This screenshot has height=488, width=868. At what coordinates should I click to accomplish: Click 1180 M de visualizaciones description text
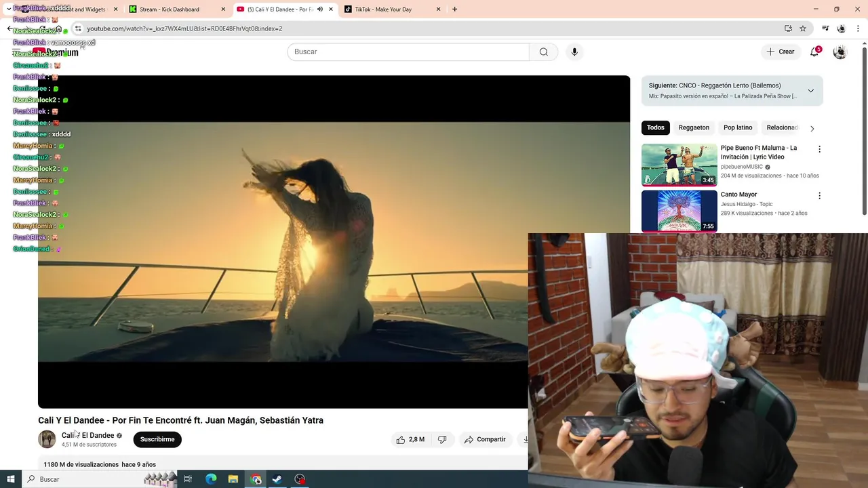point(100,464)
